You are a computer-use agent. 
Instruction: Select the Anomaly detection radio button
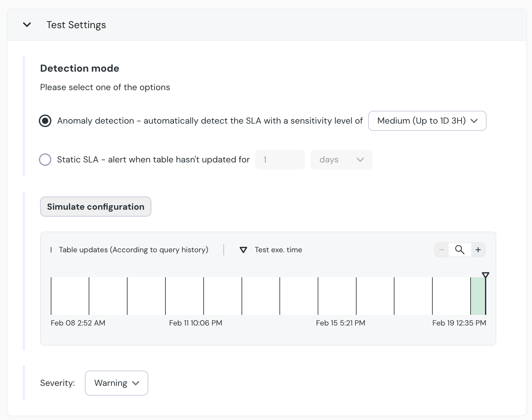(x=45, y=121)
